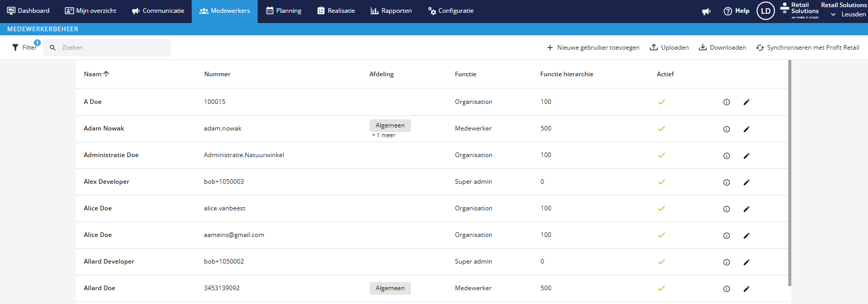Image resolution: width=868 pixels, height=304 pixels.
Task: Click Downloaden button
Action: click(x=722, y=48)
